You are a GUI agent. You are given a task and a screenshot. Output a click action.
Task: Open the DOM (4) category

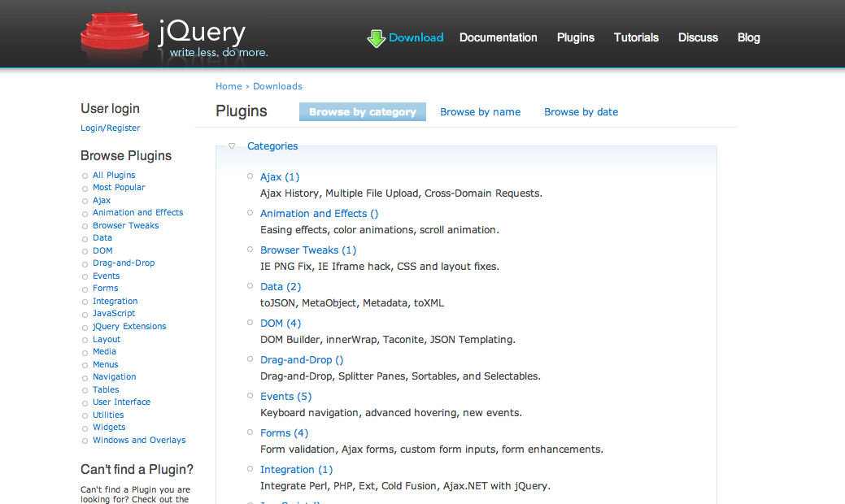pos(281,324)
